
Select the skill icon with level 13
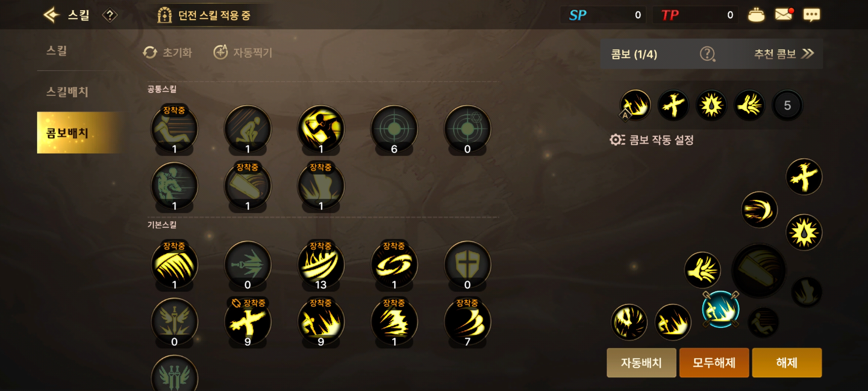321,265
